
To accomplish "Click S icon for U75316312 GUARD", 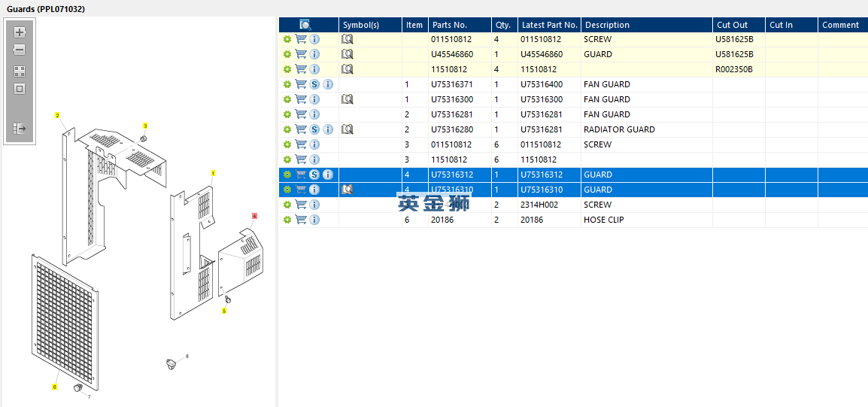I will coord(314,175).
